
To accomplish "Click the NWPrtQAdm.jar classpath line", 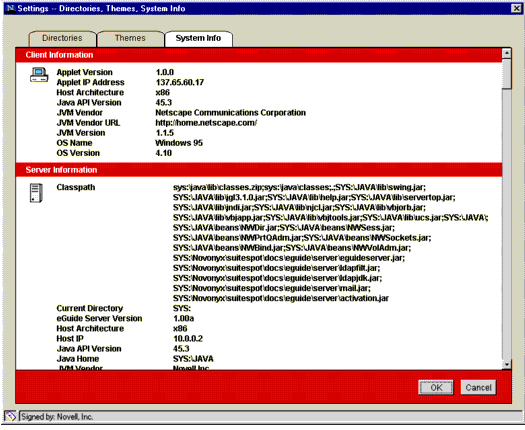I will tap(302, 237).
